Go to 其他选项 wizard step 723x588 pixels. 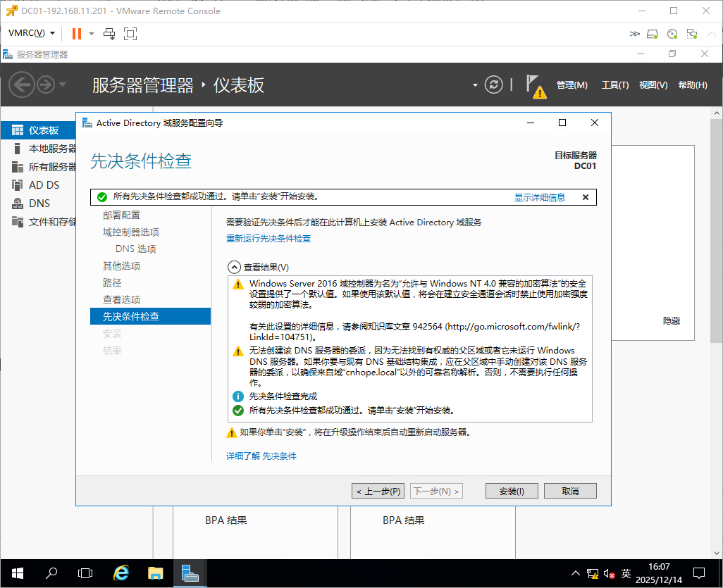click(121, 266)
